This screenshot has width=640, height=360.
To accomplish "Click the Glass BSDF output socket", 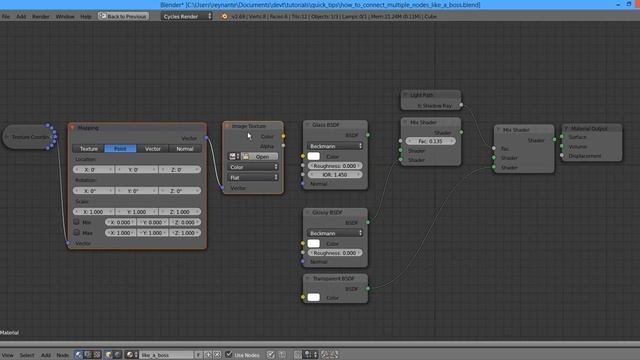I will pyautogui.click(x=368, y=135).
